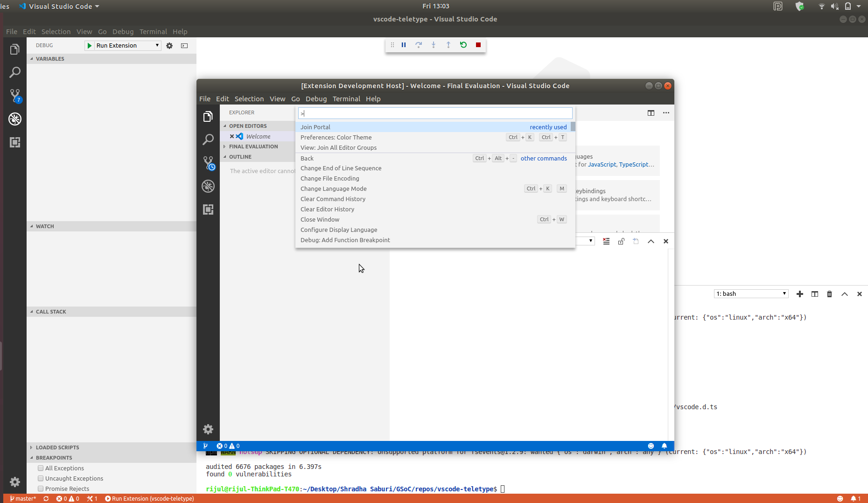Collapse OUTLINE section in Extension Host
This screenshot has height=503, width=868.
click(x=258, y=157)
